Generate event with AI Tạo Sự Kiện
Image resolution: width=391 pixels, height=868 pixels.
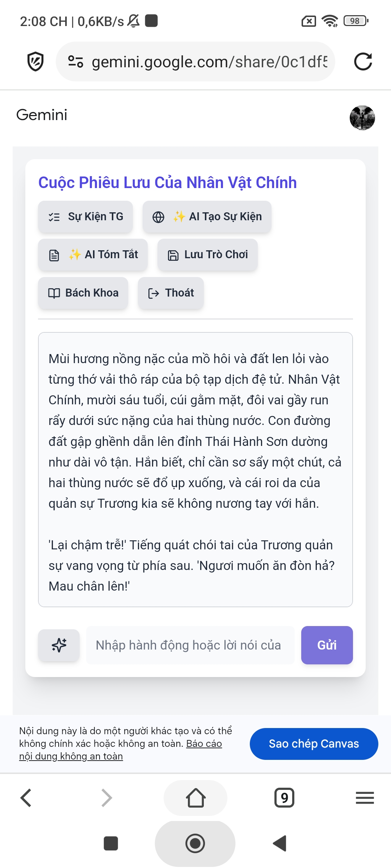[207, 217]
